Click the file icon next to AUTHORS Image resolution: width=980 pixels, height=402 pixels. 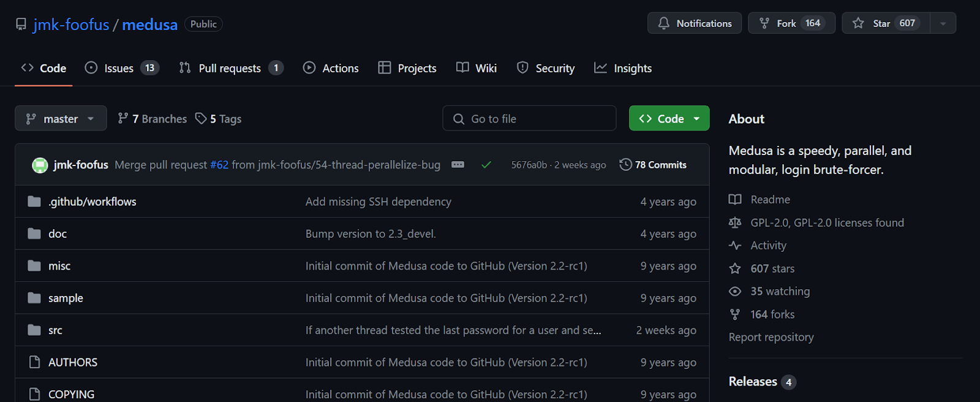point(34,362)
